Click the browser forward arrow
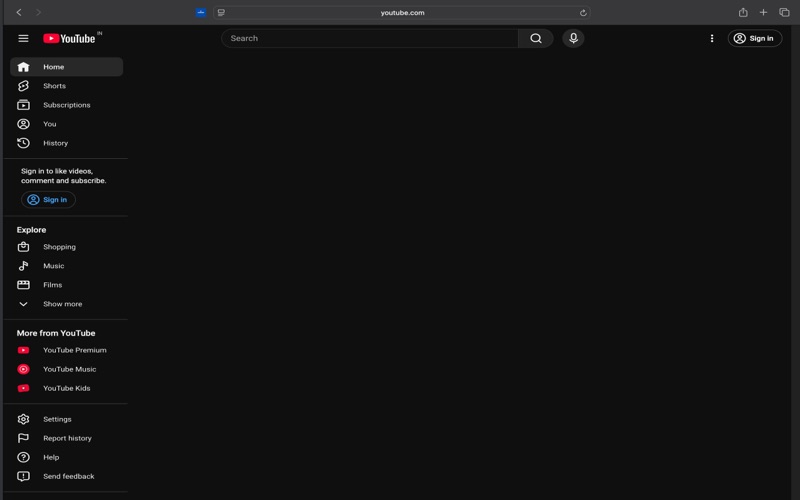Image resolution: width=800 pixels, height=500 pixels. click(x=38, y=12)
